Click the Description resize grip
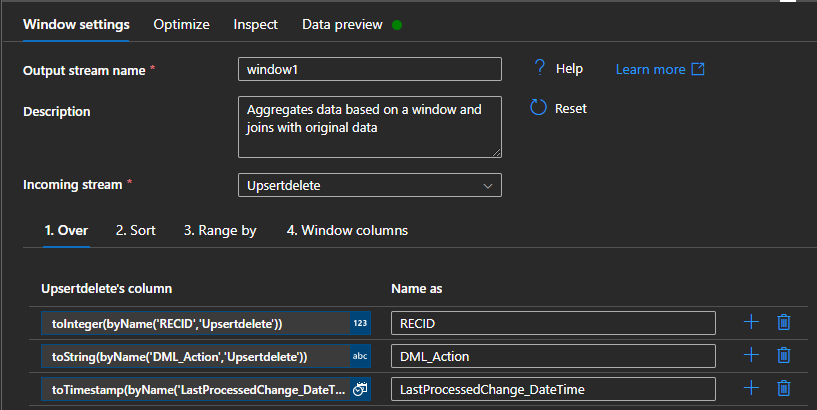 (x=497, y=153)
